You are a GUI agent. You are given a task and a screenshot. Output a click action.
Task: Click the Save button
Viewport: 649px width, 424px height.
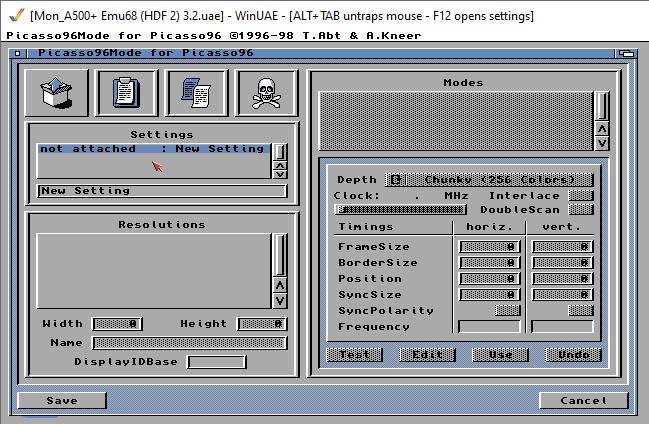click(62, 400)
